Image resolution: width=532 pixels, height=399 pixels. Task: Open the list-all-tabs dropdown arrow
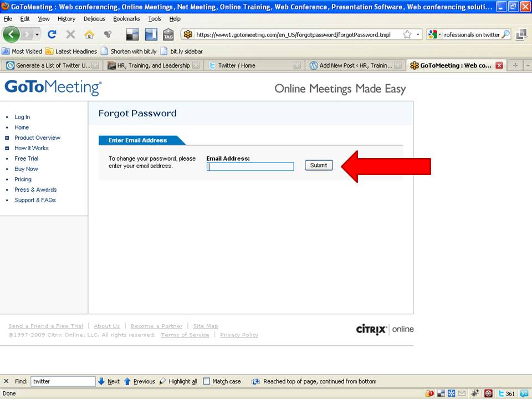528,65
